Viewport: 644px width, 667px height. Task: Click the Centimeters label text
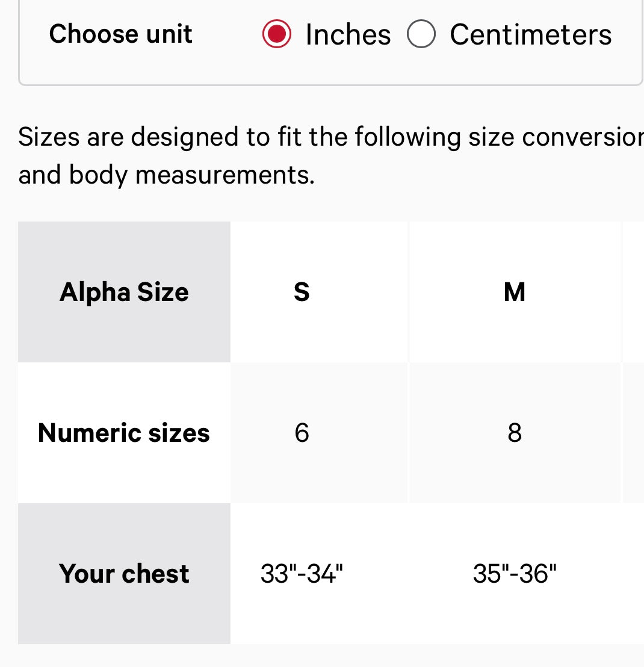click(x=530, y=35)
